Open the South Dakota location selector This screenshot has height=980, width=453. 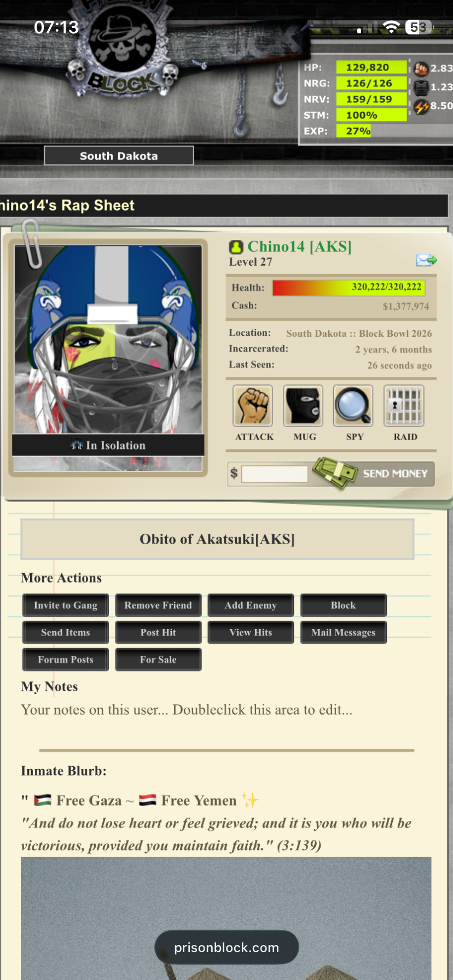pos(119,156)
